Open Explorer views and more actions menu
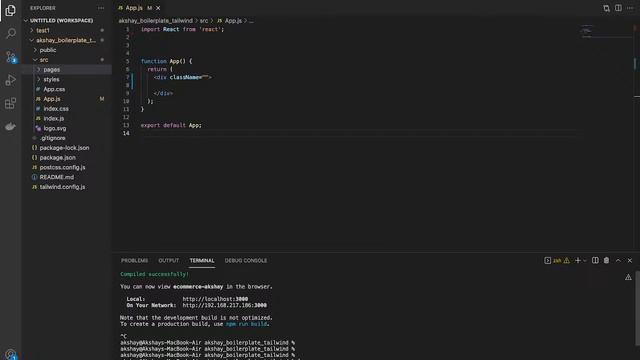The image size is (640, 360). pos(101,8)
